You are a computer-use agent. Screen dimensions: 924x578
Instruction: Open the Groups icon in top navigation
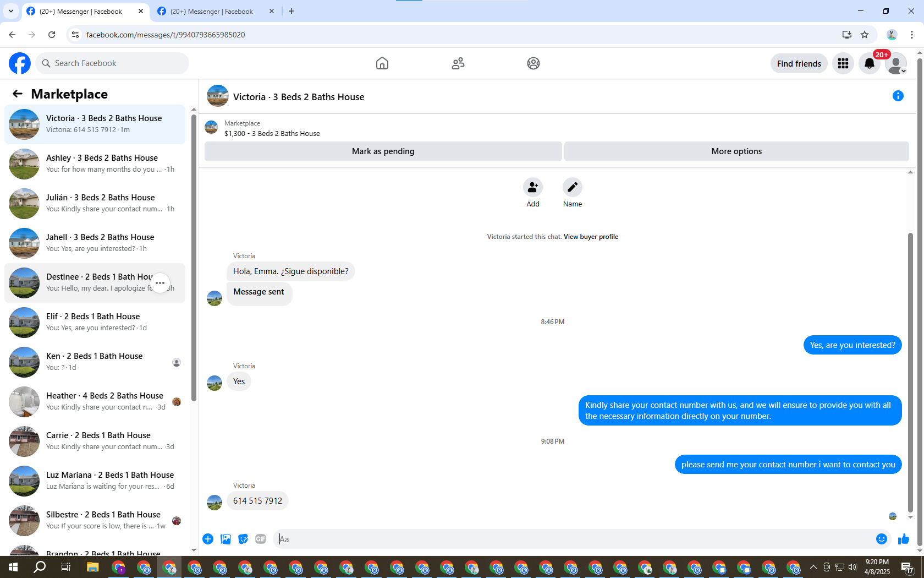pos(533,63)
